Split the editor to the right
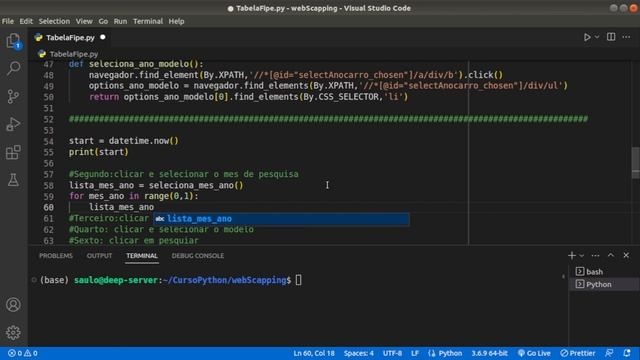The height and width of the screenshot is (360, 640). click(x=611, y=37)
